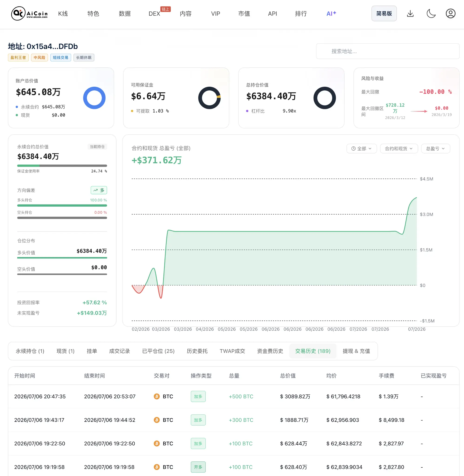Open the 排行 menu
This screenshot has height=476, width=464.
pyautogui.click(x=301, y=14)
